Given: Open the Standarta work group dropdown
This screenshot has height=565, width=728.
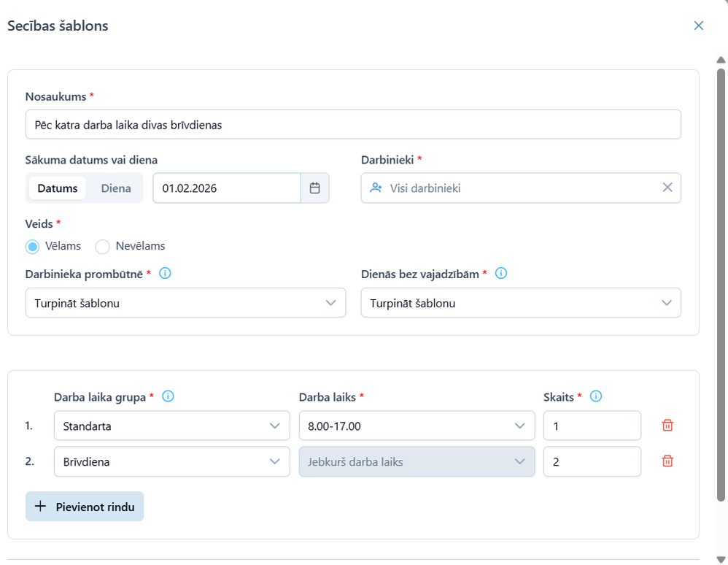Looking at the screenshot, I should tap(171, 426).
